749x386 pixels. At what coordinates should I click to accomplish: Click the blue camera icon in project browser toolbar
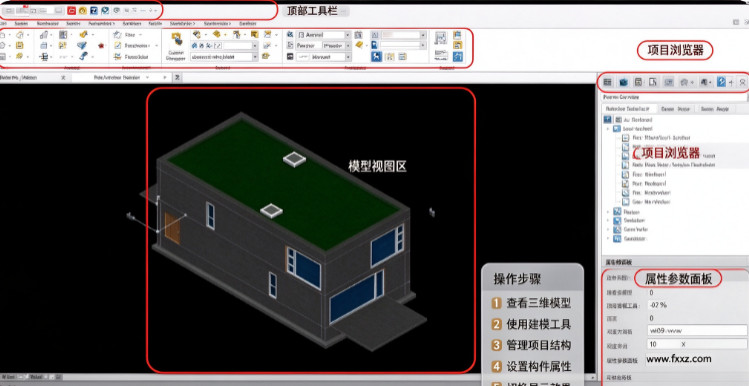click(x=623, y=82)
